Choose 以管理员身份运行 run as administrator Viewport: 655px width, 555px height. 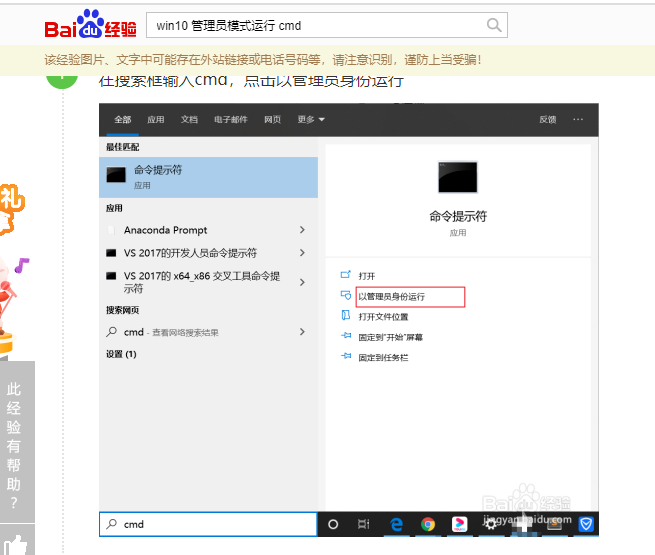(x=410, y=297)
